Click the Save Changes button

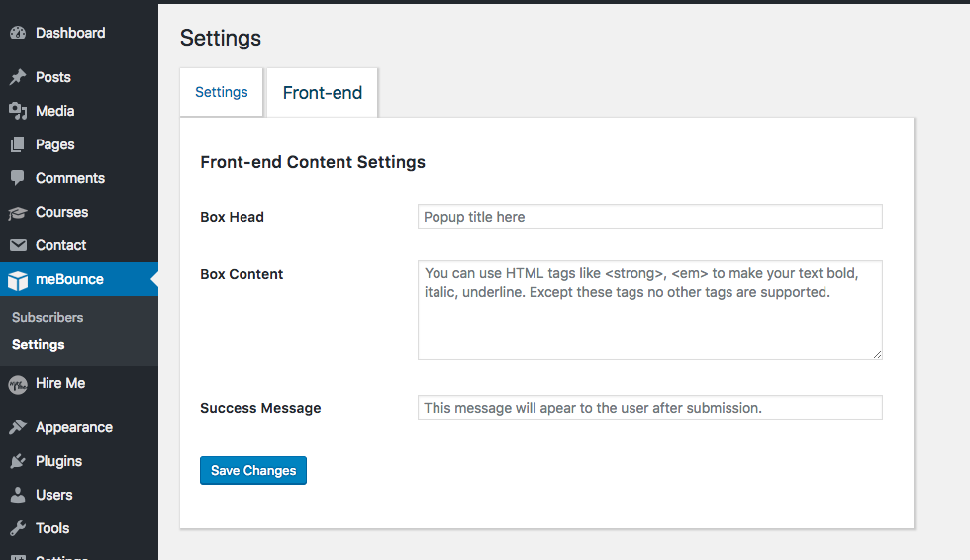coord(253,470)
